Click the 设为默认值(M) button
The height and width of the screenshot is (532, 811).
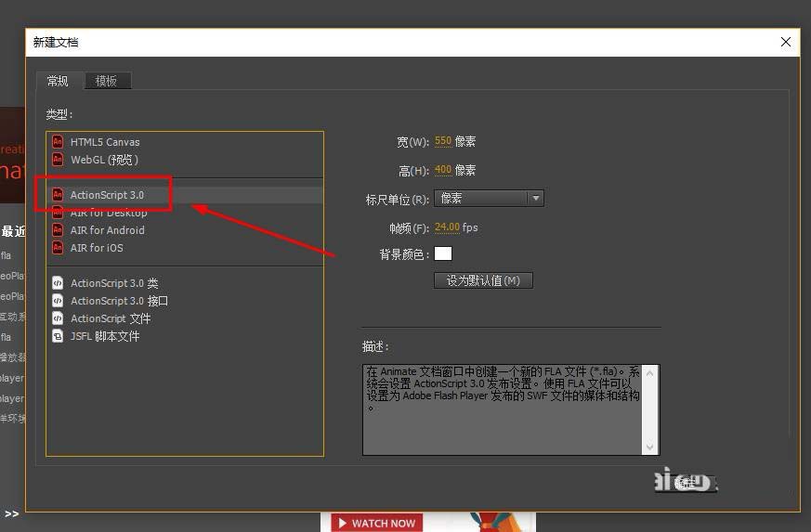tap(483, 280)
